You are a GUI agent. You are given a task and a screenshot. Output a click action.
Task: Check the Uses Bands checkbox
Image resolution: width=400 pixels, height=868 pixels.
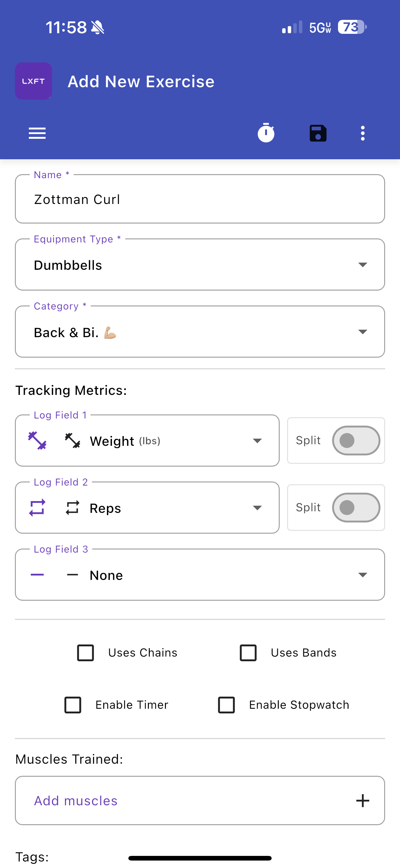pyautogui.click(x=248, y=653)
